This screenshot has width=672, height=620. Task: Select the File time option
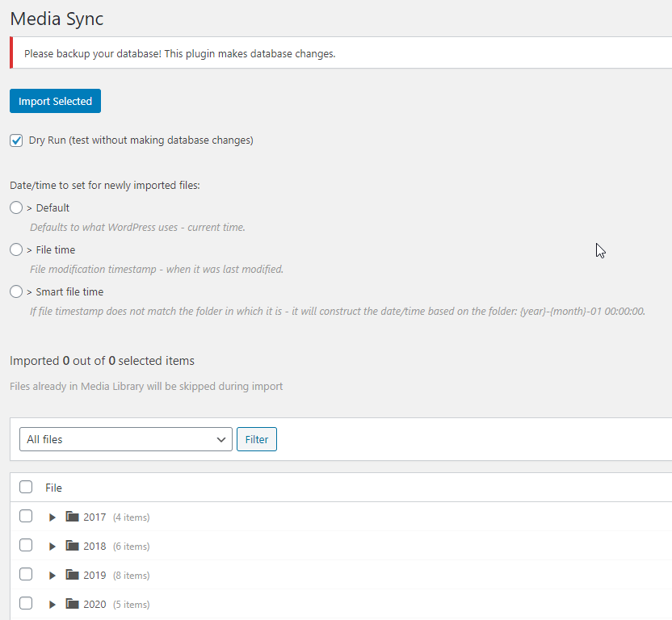tap(15, 249)
